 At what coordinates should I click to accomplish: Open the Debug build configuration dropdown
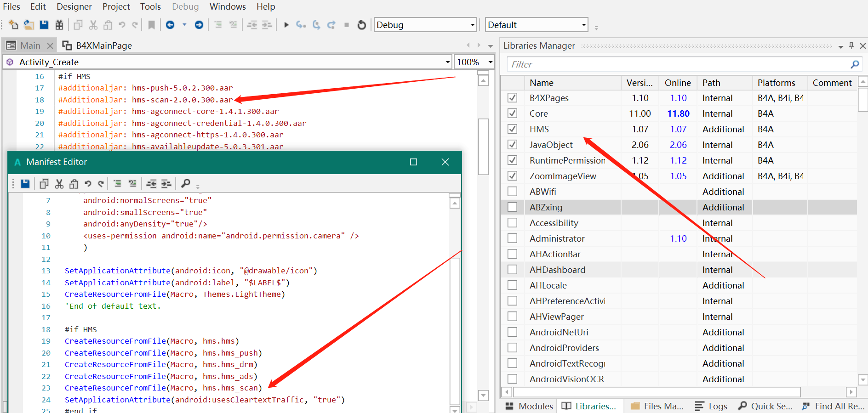(472, 25)
